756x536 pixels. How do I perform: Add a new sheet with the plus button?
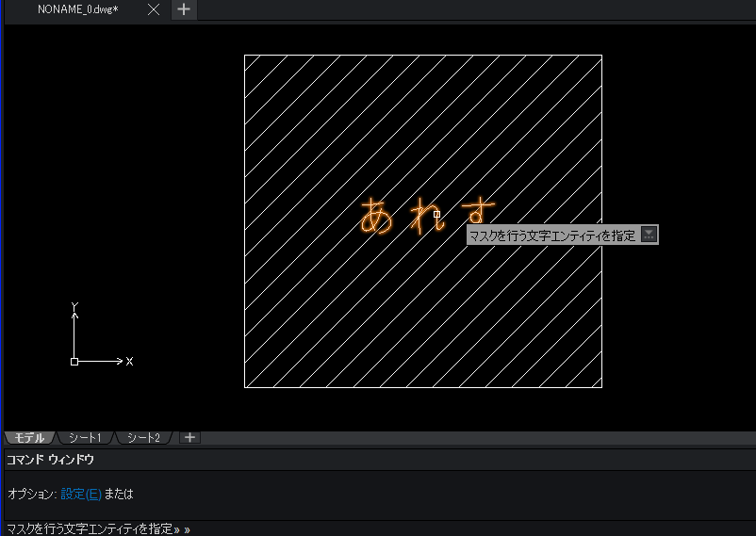[190, 438]
